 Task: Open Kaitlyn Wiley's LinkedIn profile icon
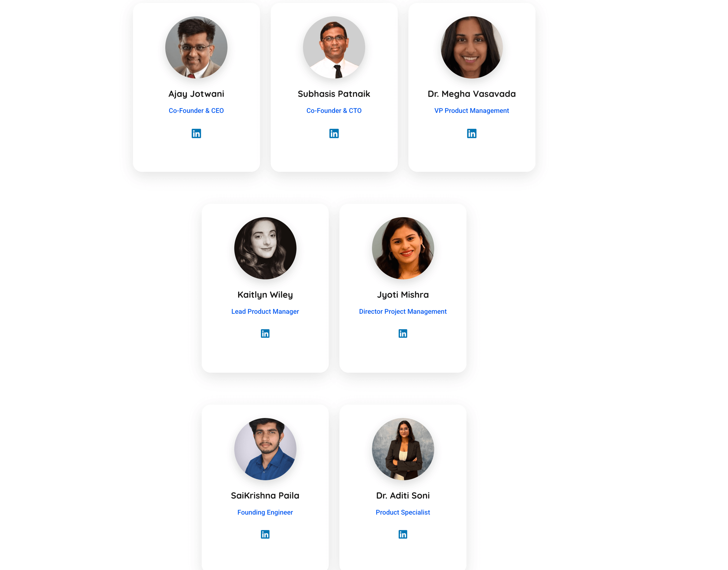(x=265, y=333)
